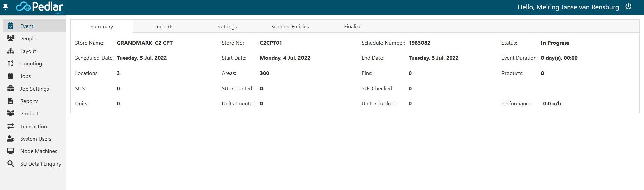Click the Job Settings briefcase icon

click(x=11, y=89)
